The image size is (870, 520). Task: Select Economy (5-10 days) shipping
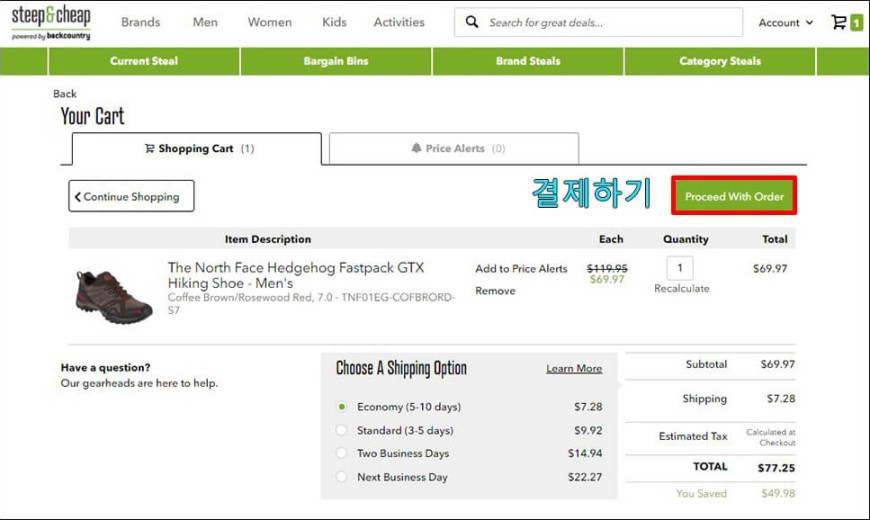coord(342,407)
